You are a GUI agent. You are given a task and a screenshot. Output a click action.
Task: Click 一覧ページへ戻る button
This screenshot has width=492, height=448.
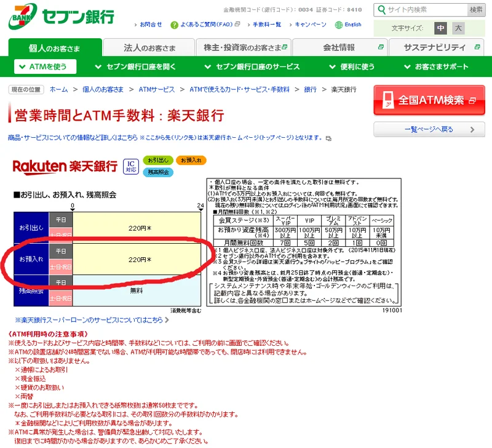[429, 130]
